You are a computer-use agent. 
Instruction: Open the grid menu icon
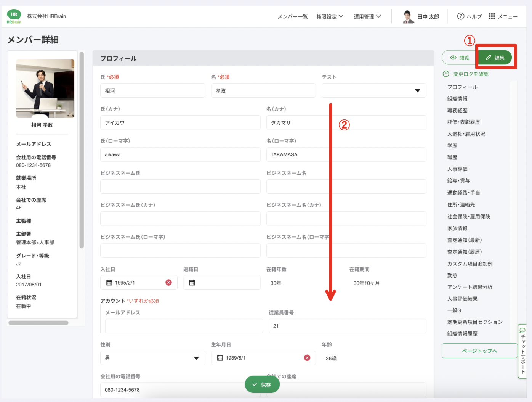tap(492, 16)
